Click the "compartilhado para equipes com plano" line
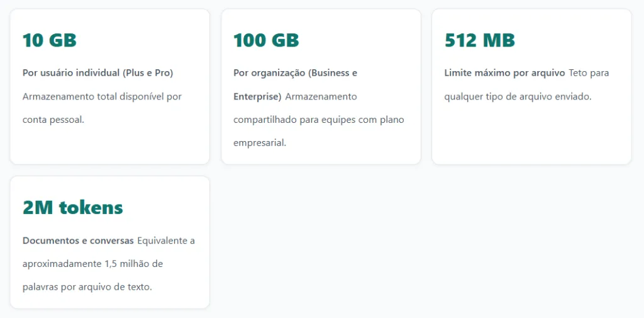The image size is (644, 318). (319, 120)
